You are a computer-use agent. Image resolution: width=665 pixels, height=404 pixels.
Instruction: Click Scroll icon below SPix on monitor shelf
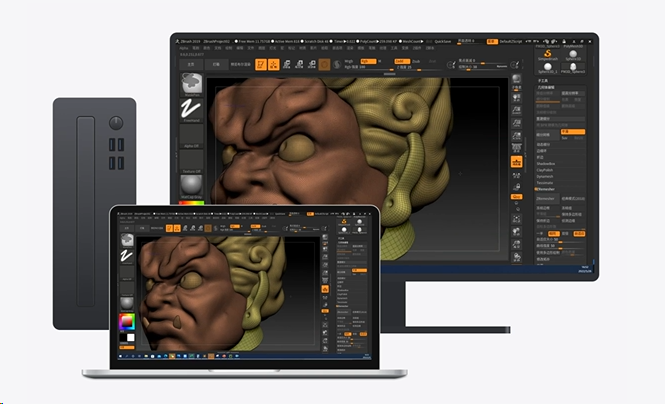coord(516,98)
